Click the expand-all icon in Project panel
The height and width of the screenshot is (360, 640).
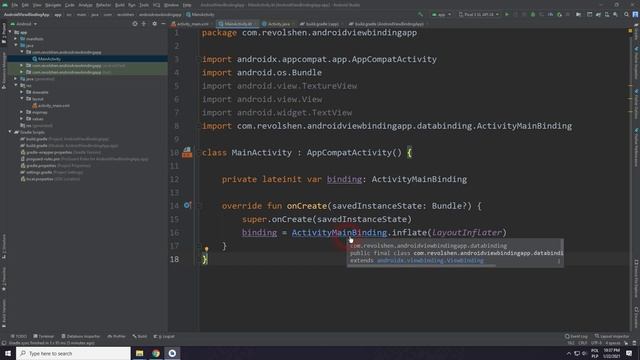144,24
